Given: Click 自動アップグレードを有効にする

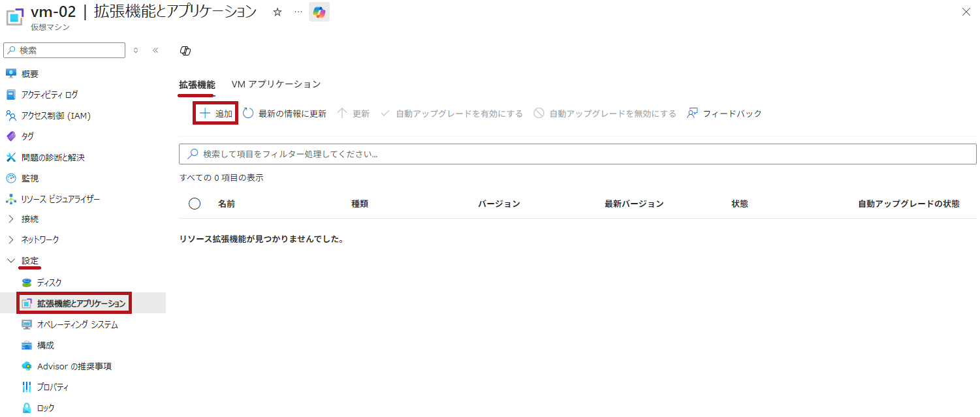Looking at the screenshot, I should click(x=451, y=114).
